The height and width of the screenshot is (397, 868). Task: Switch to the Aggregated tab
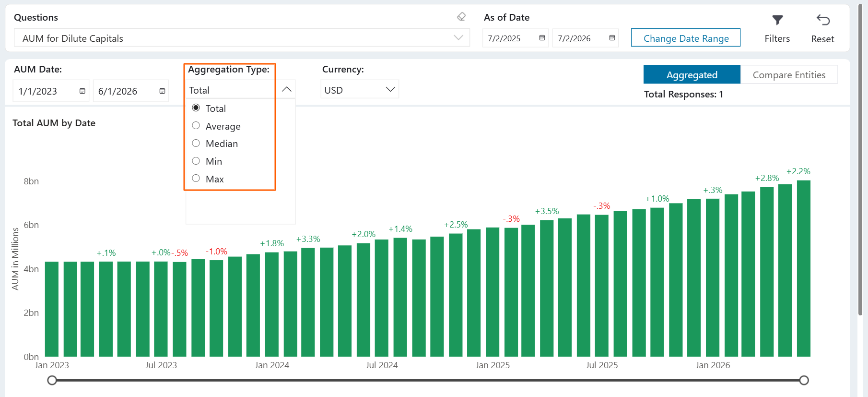(692, 75)
